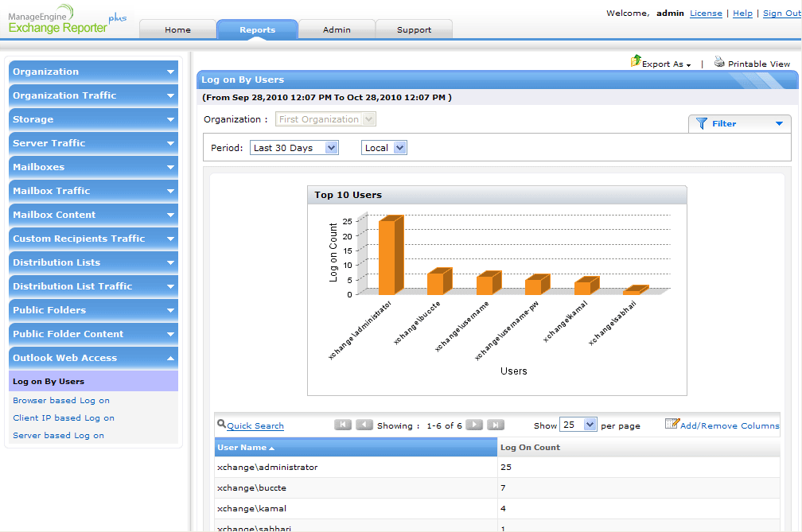Jump to last page of results
Image resolution: width=802 pixels, height=532 pixels.
[495, 425]
